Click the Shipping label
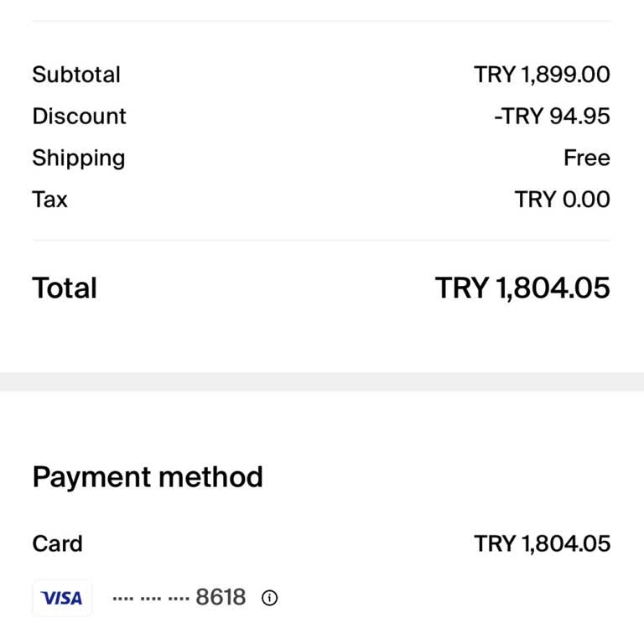 click(78, 158)
